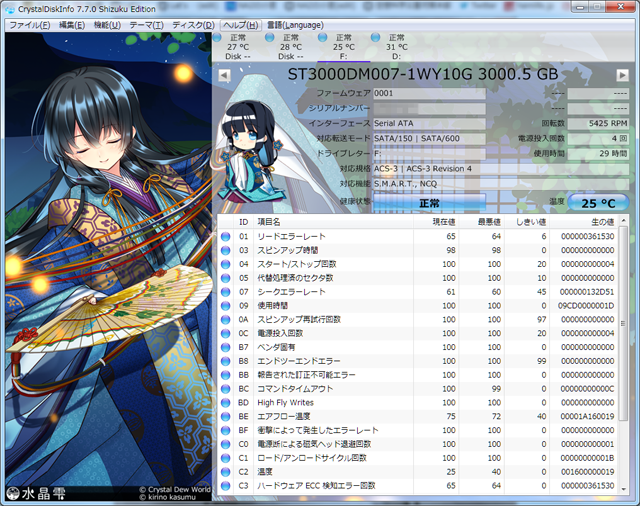Click the CrystalDiskInfo title bar app icon
This screenshot has height=506, width=640.
[10, 9]
